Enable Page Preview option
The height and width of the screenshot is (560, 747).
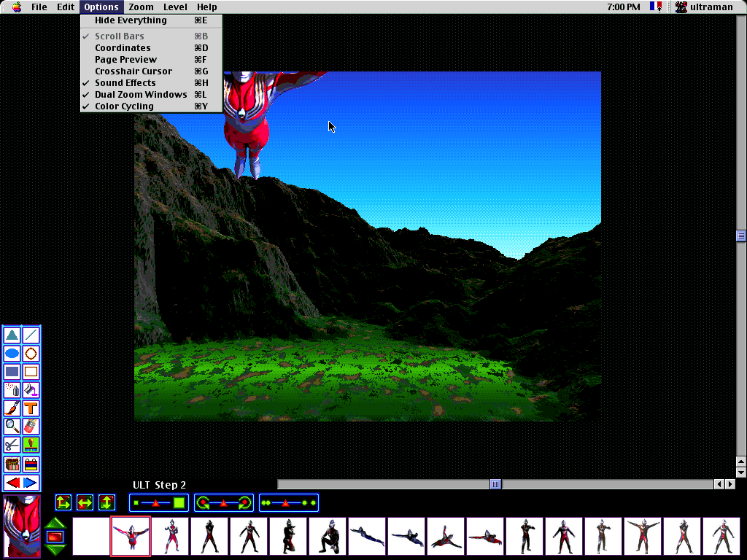tap(151, 60)
